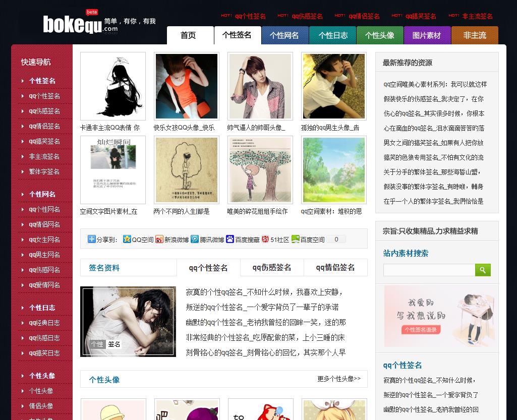Open qq空间唯美心素材系列 recommended link

435,84
